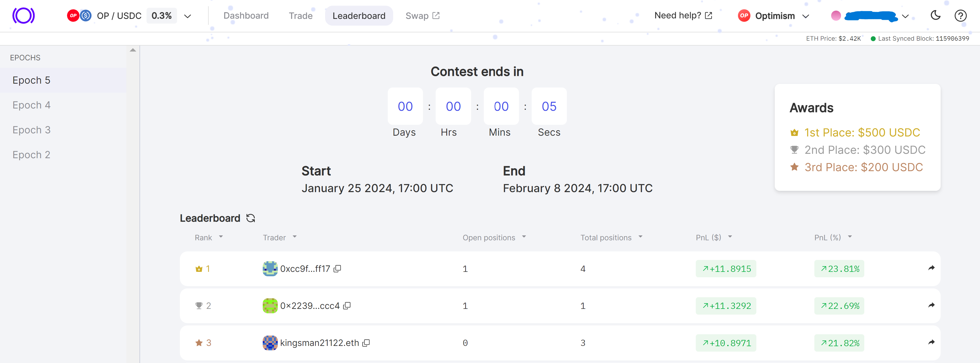Refresh the leaderboard with the reload icon

(250, 218)
